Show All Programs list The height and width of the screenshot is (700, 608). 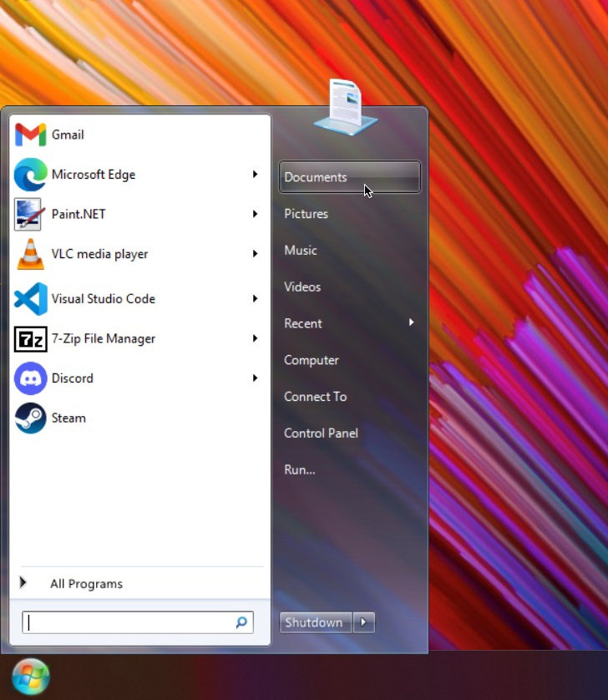pos(86,584)
